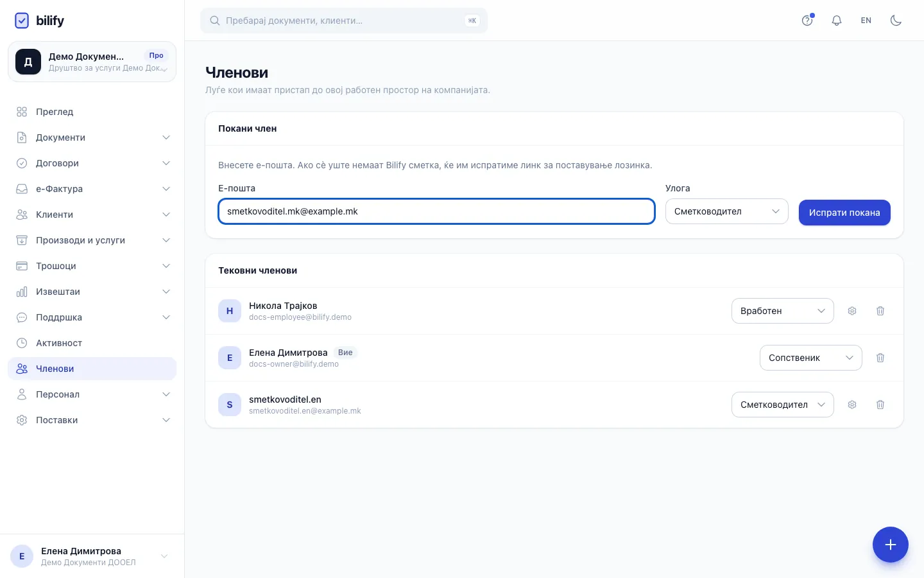Open the notifications bell
Image resolution: width=924 pixels, height=578 pixels.
(x=837, y=21)
